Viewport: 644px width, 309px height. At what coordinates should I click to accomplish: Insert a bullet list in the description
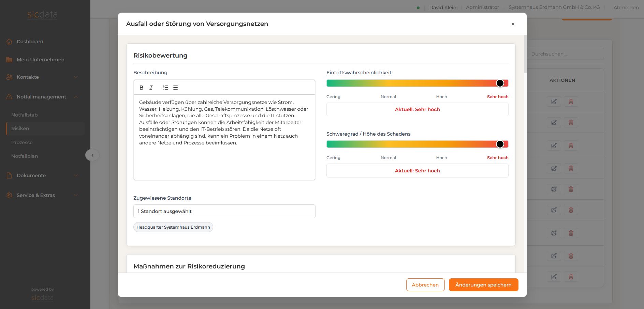(175, 88)
